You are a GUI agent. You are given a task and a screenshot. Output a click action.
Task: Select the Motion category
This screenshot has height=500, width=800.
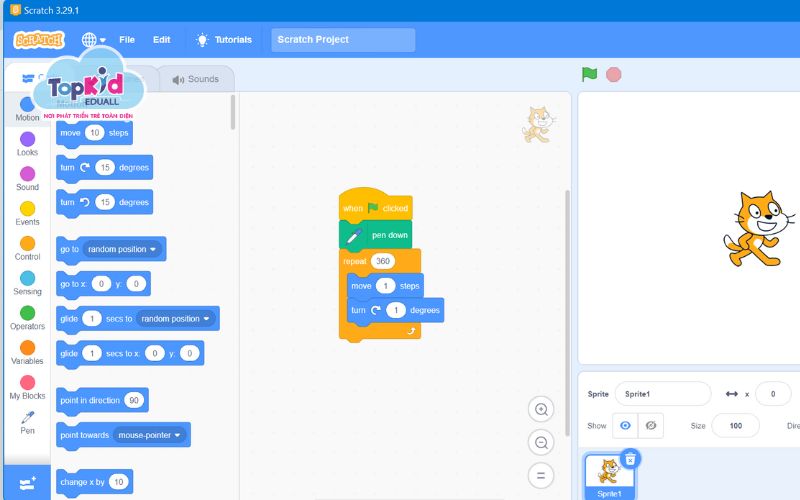(x=27, y=109)
